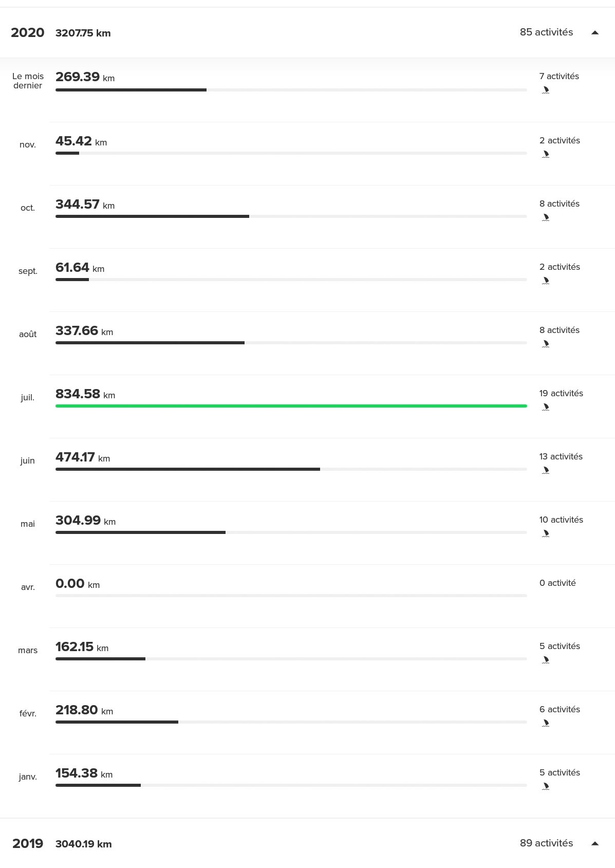Viewport: 615px width, 868px height.
Task: Open the 19 activités link for juil.
Action: [x=561, y=393]
